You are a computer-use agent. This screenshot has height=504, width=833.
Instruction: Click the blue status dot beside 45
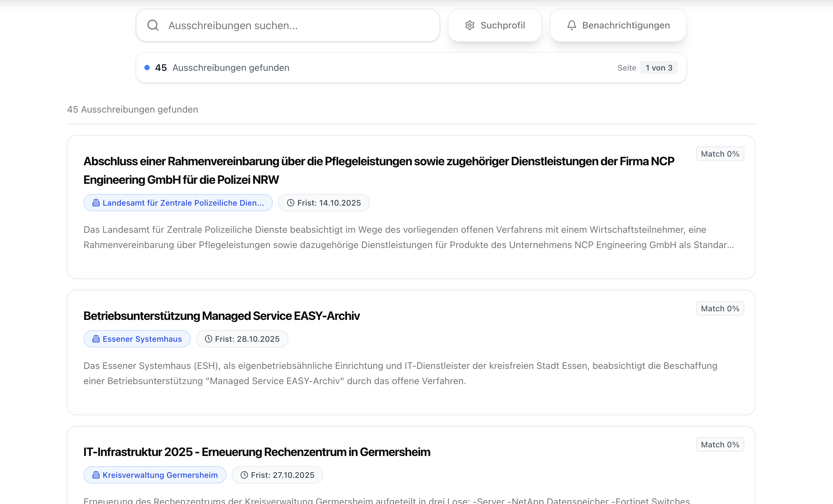tap(147, 68)
